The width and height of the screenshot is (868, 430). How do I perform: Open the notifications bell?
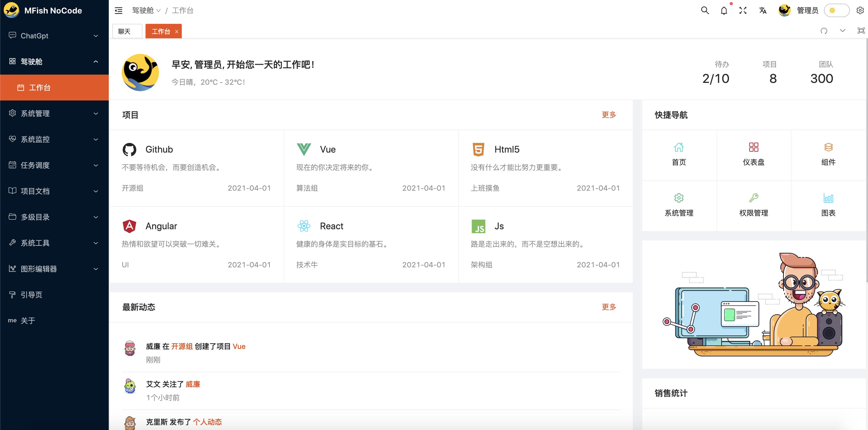[x=724, y=10]
